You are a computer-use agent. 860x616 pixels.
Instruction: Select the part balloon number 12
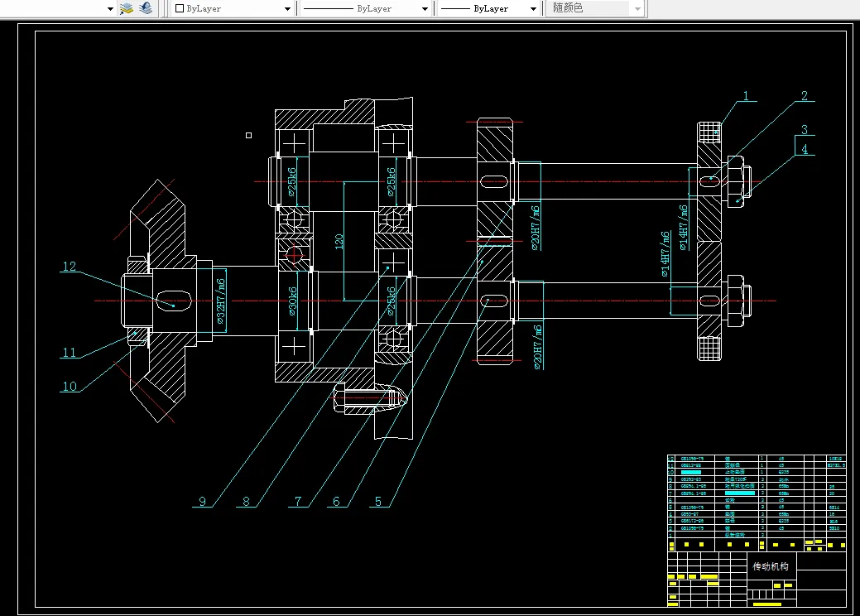tap(70, 267)
